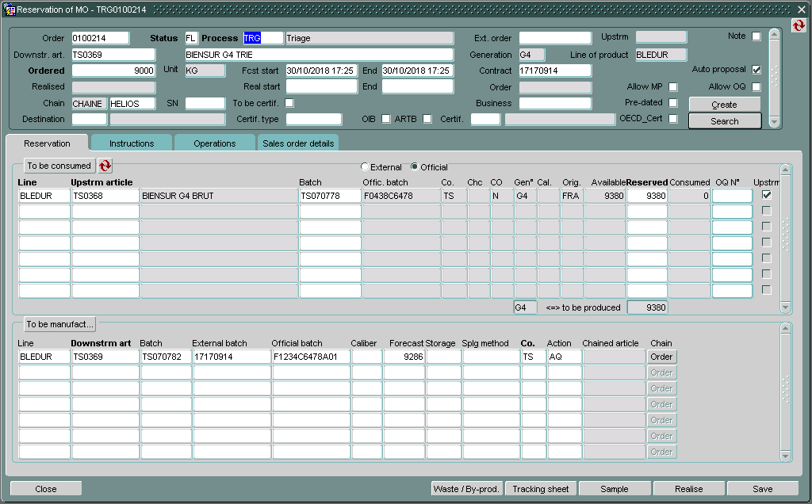Click the Official batch cell F1234C6478A01
Viewport: 812px width, 504px height.
pyautogui.click(x=311, y=357)
